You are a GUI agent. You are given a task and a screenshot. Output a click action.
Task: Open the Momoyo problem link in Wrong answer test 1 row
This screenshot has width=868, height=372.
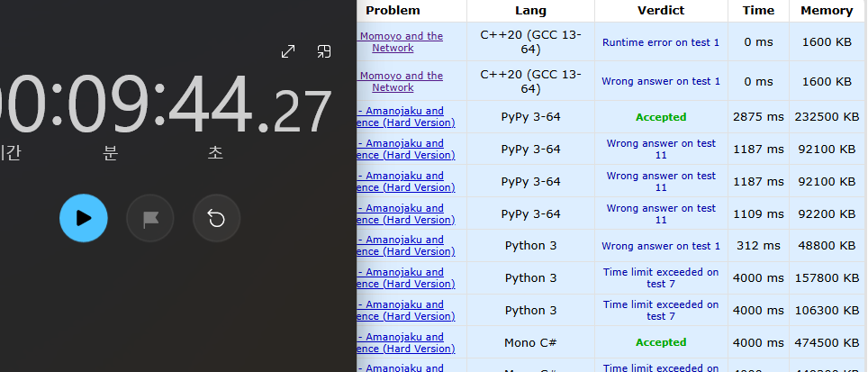400,81
